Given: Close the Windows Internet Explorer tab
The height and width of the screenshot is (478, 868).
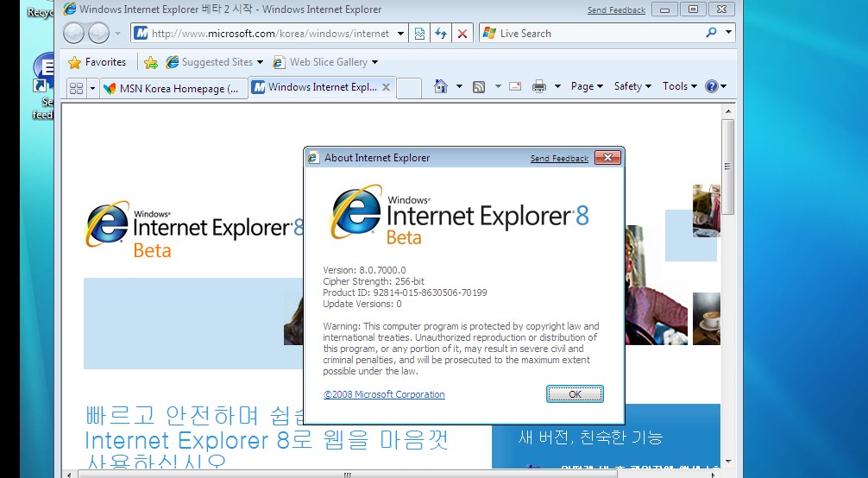Looking at the screenshot, I should (x=387, y=87).
